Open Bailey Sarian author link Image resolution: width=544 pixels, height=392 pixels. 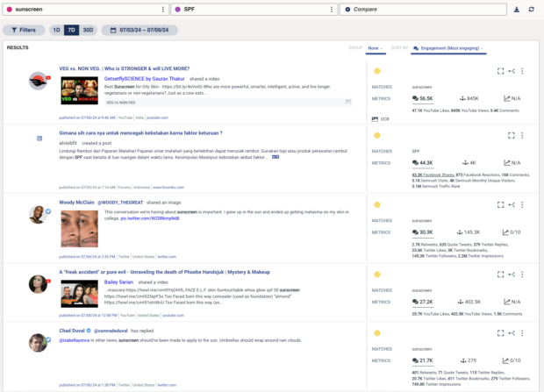118,282
